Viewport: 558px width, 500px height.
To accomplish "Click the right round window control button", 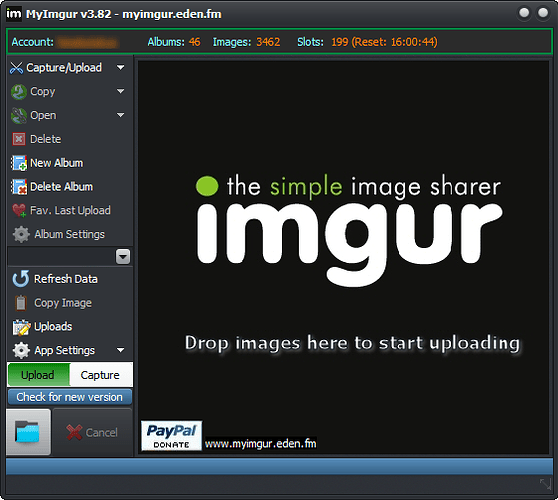I will [x=543, y=13].
